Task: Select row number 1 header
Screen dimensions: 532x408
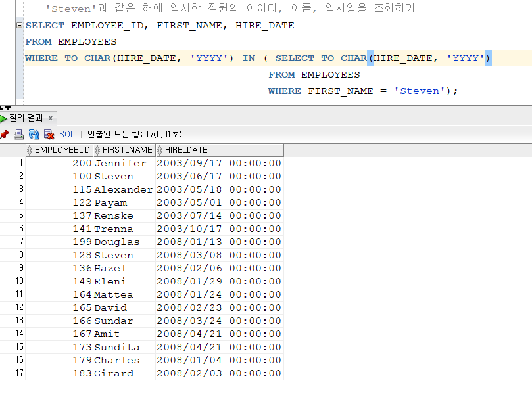Action: [13, 163]
